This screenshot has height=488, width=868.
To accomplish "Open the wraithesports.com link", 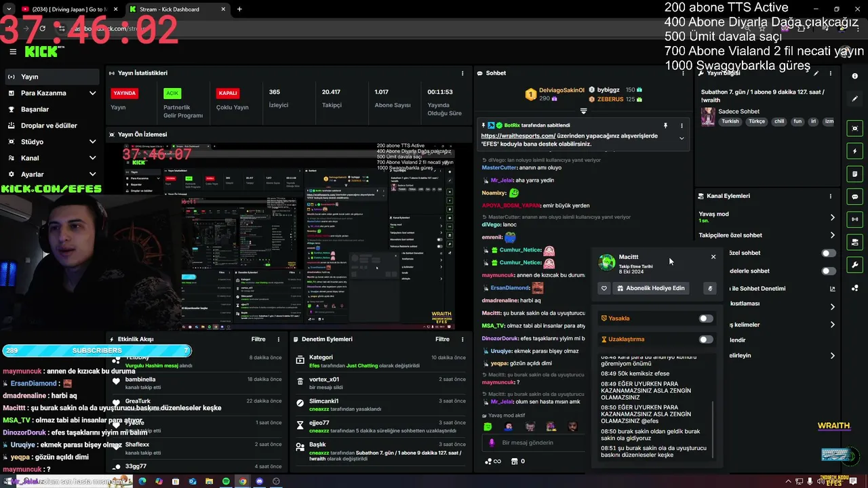I will pyautogui.click(x=518, y=136).
